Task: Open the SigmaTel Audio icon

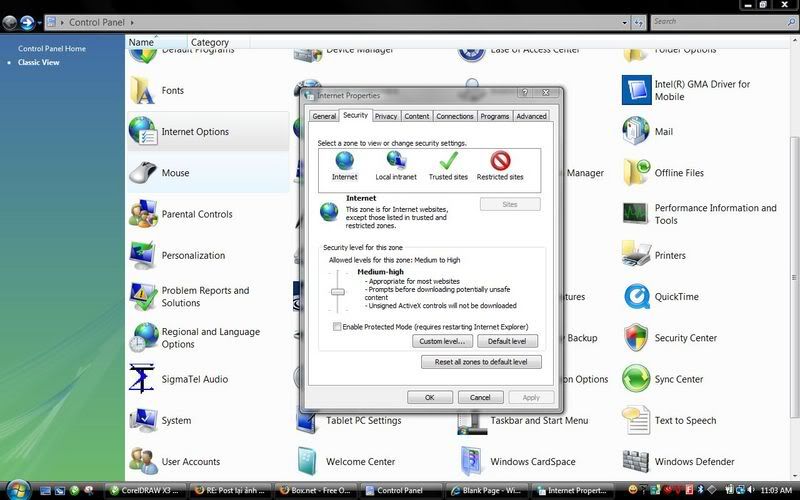Action: pyautogui.click(x=144, y=379)
